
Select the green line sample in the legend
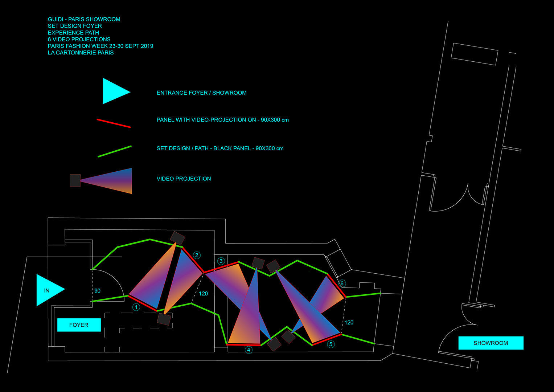click(x=115, y=151)
